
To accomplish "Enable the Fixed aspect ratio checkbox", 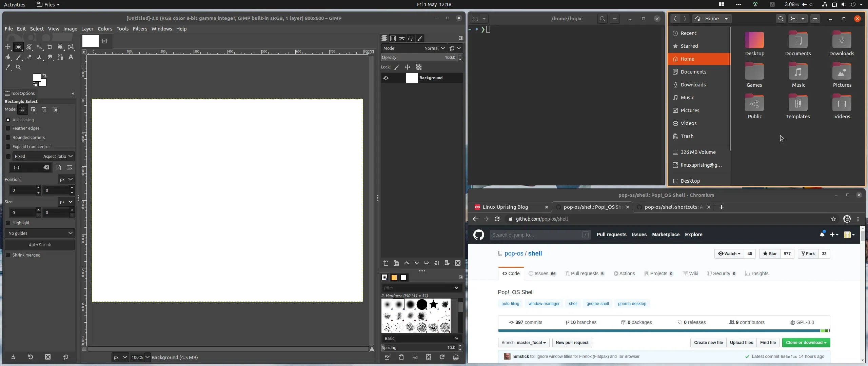I will [8, 157].
